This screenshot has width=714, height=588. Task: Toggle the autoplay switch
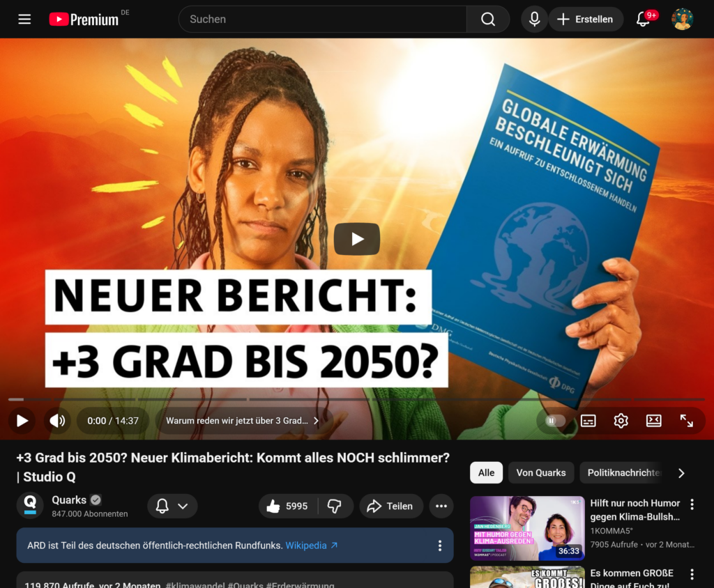pos(552,421)
